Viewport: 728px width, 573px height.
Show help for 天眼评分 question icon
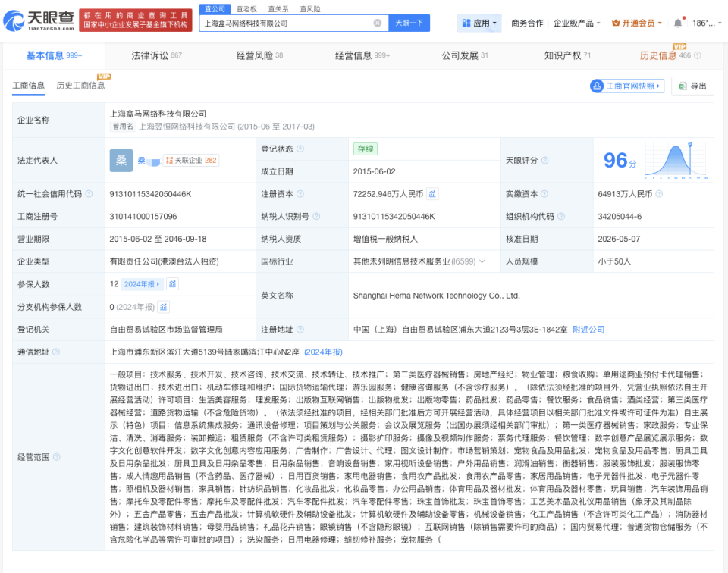point(545,161)
